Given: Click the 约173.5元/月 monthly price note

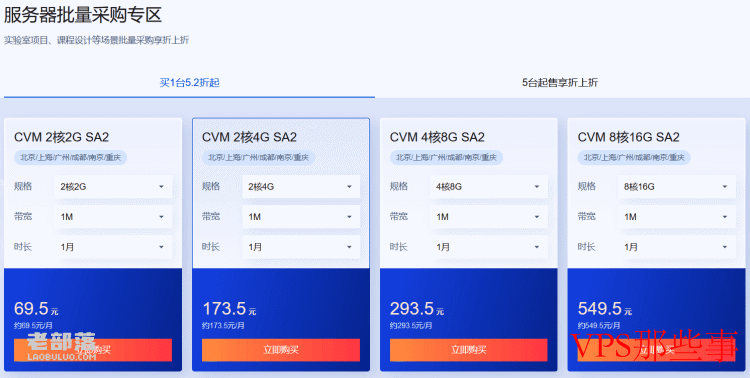Looking at the screenshot, I should 223,326.
